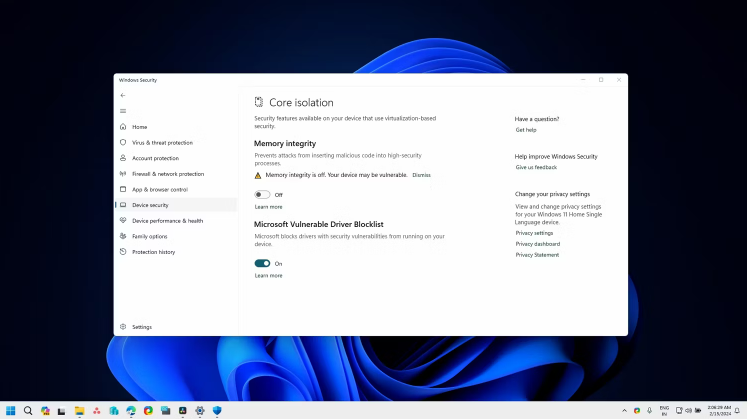Maximize the Windows Security window

601,80
